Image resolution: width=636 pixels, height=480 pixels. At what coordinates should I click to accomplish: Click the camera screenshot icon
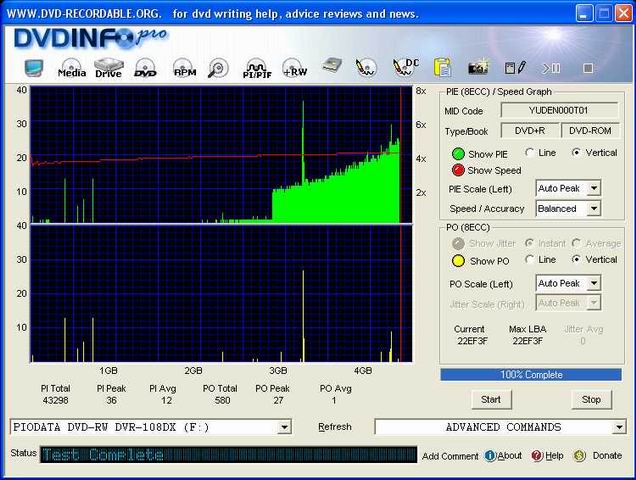point(478,68)
